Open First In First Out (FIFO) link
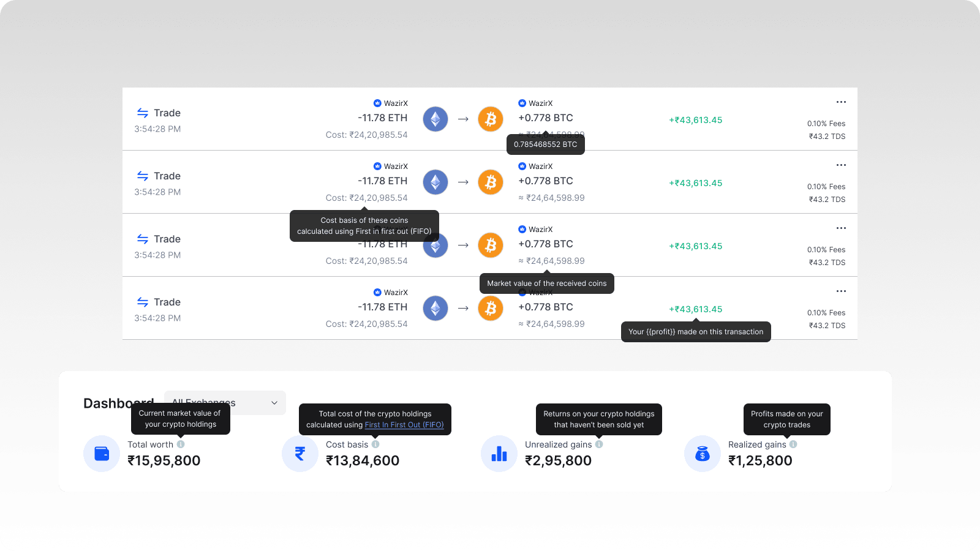This screenshot has height=551, width=980. click(404, 425)
